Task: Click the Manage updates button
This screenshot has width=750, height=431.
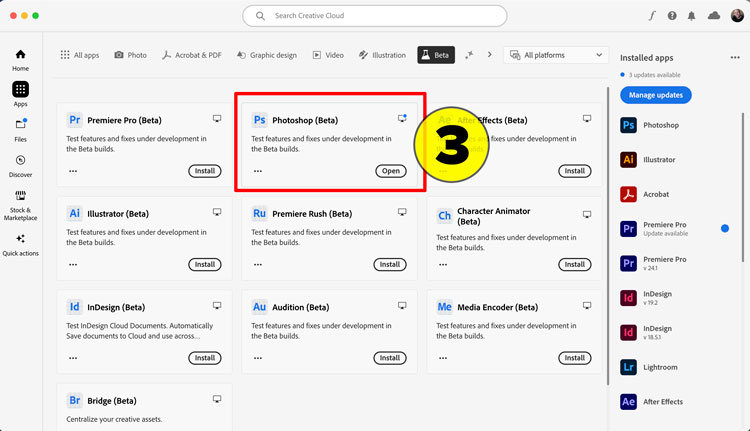Action: [x=656, y=95]
